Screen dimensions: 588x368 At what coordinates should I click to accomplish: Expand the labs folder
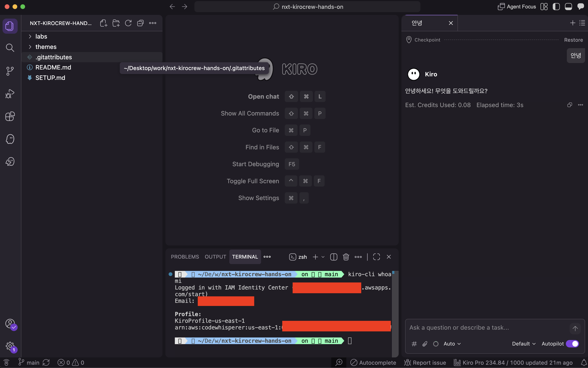pyautogui.click(x=92, y=37)
